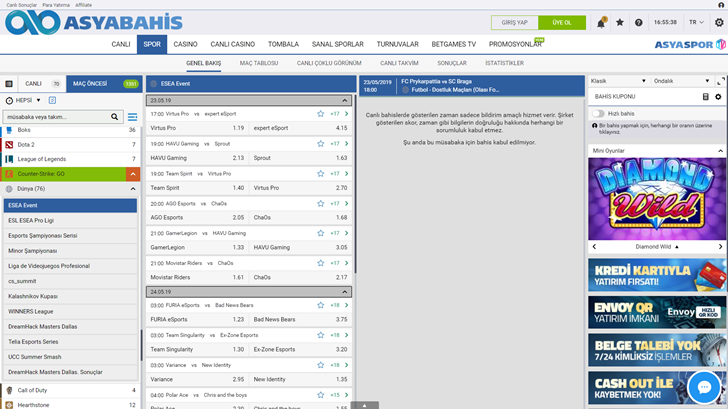Favorite the FURIA eSports vs Bad News Bears match
This screenshot has height=409, width=728.
point(320,305)
